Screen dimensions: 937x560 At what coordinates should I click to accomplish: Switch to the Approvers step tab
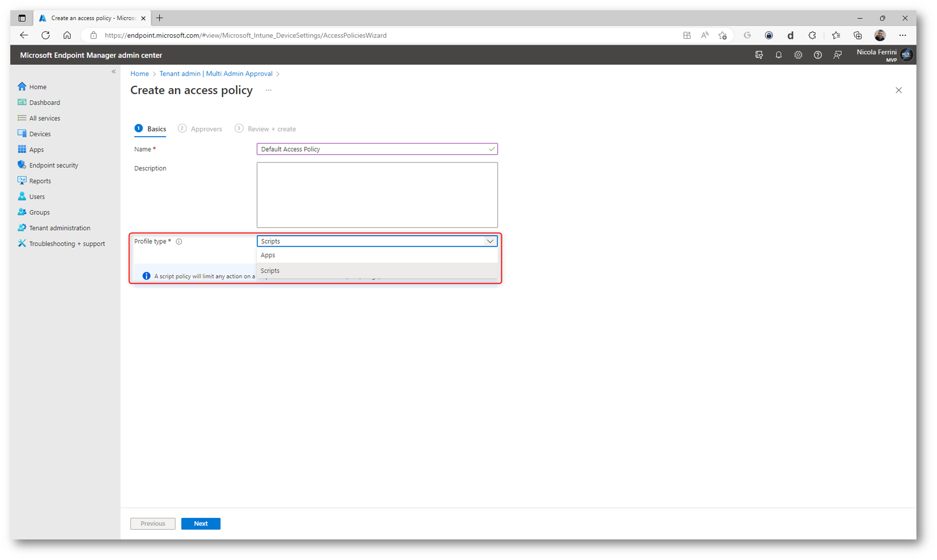200,129
